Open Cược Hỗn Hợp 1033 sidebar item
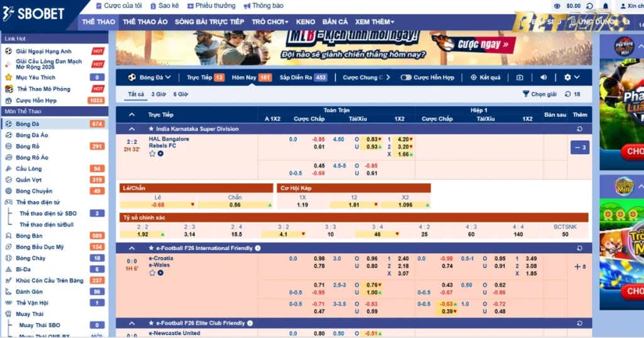Screen dimensions: 644x338 point(55,100)
